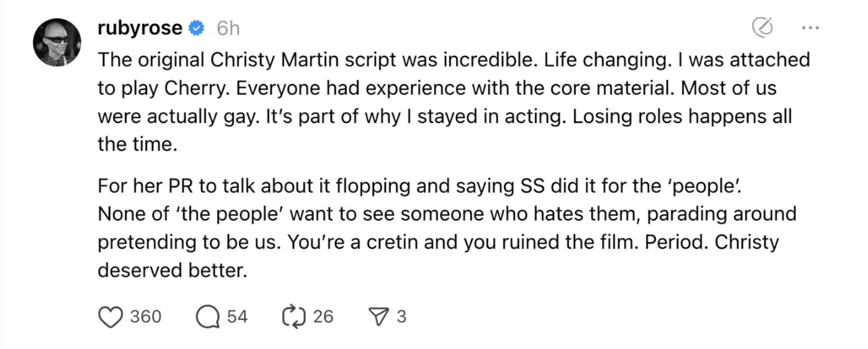Click the reply speech bubble icon
Screen dimensions: 868x349
pyautogui.click(x=207, y=317)
